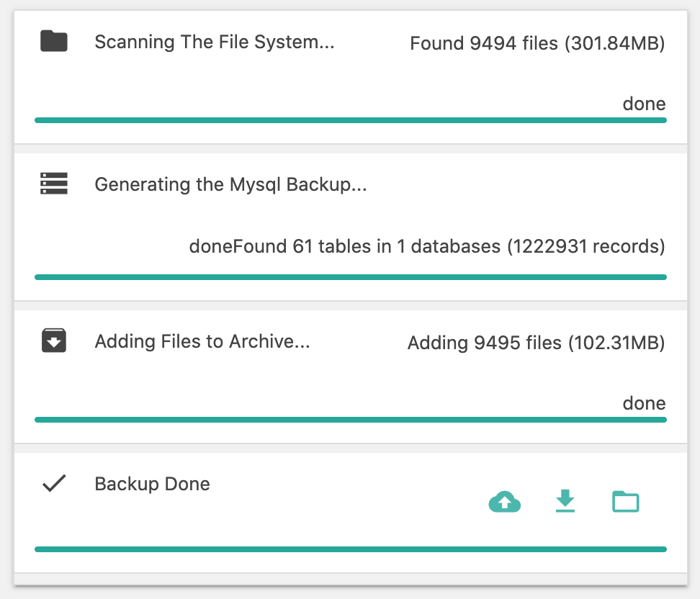Screen dimensions: 700x599
Task: Click the Backup Done checkmark icon
Action: [x=54, y=483]
